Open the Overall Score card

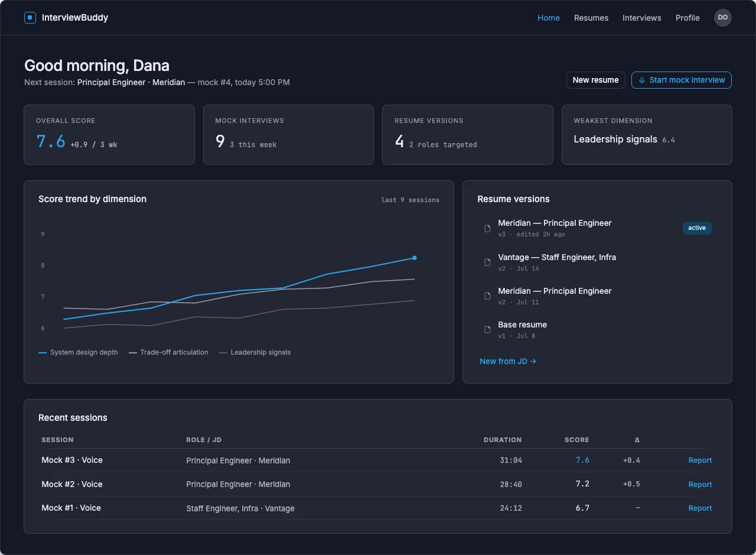[109, 135]
